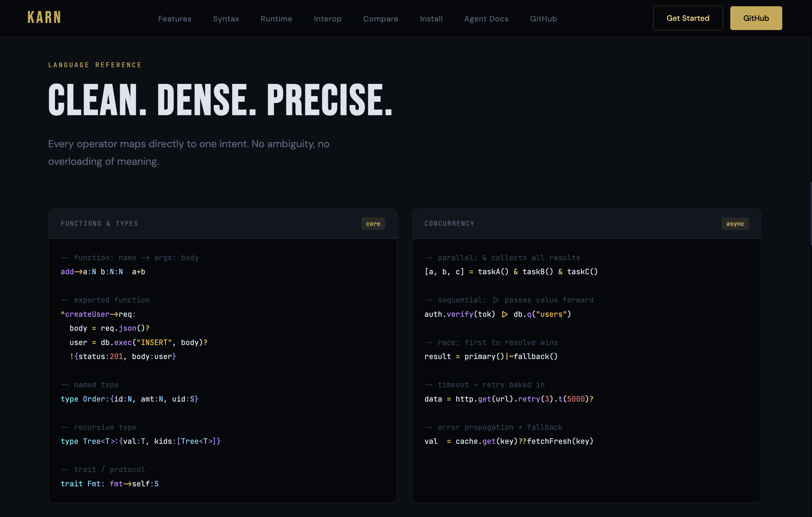Click the sequential triangle operator in code
Viewport: 812px width, 517px height.
504,314
